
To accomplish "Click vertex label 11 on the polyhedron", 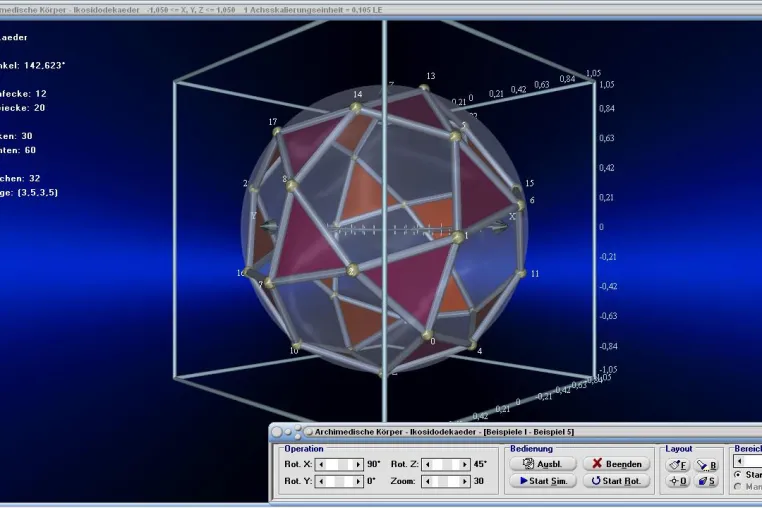I will 535,274.
